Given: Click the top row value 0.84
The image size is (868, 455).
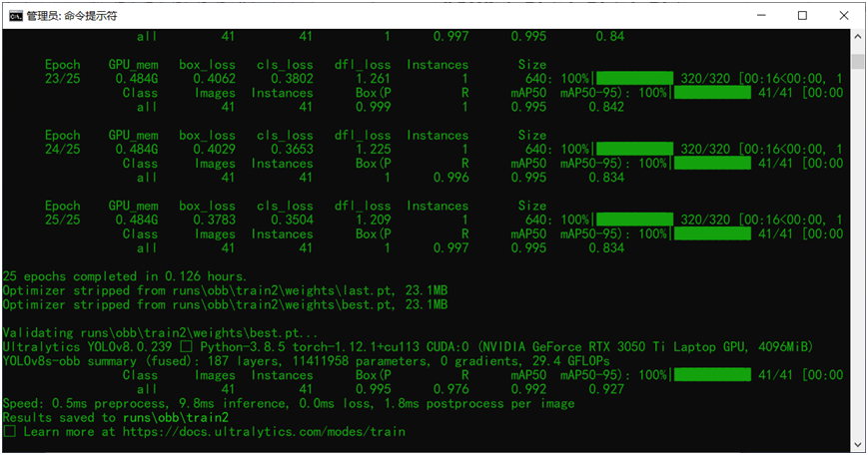Looking at the screenshot, I should pyautogui.click(x=610, y=37).
